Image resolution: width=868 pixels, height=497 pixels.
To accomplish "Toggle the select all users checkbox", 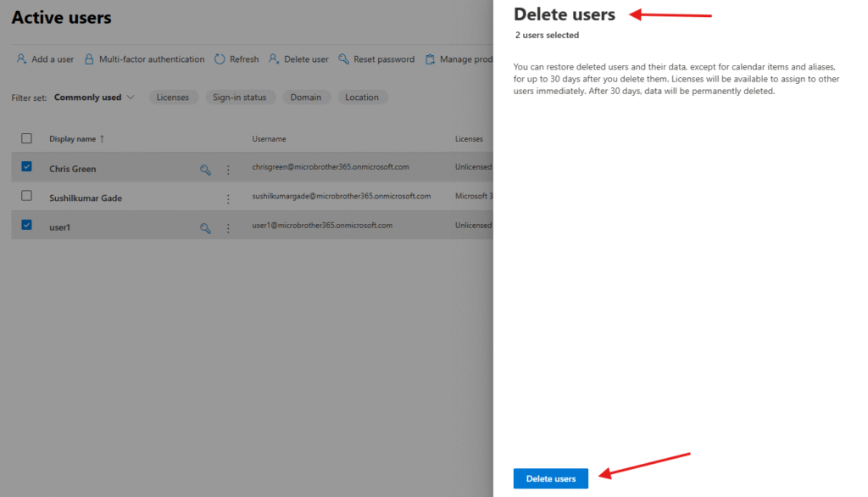I will (x=26, y=138).
